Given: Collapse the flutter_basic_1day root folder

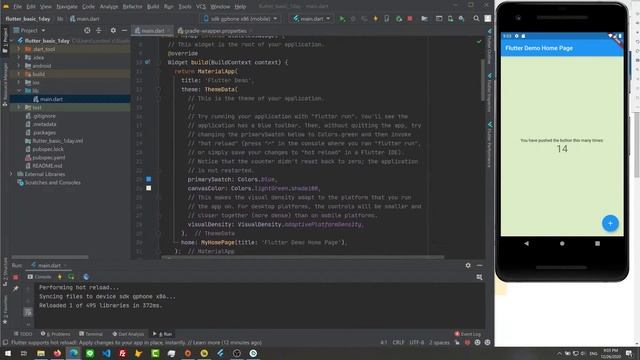Looking at the screenshot, I should pos(12,41).
